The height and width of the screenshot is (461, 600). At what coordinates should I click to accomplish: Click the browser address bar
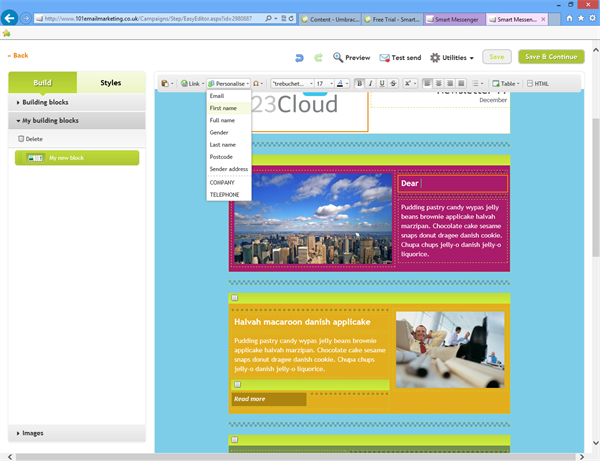tap(149, 18)
